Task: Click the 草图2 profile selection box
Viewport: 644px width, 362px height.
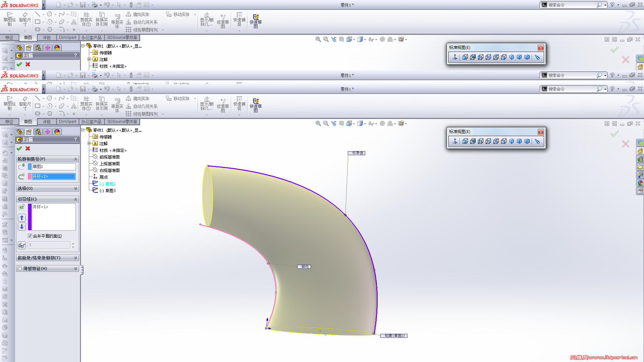Action: tap(54, 167)
